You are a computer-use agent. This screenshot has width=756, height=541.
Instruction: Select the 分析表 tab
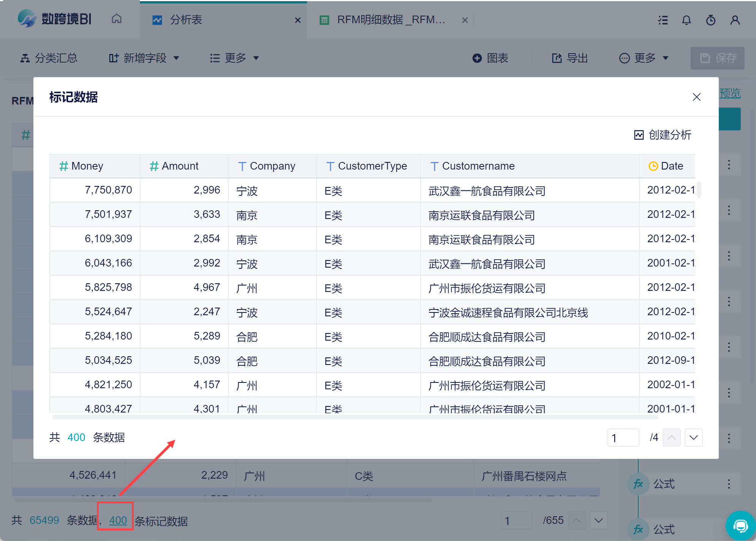186,20
